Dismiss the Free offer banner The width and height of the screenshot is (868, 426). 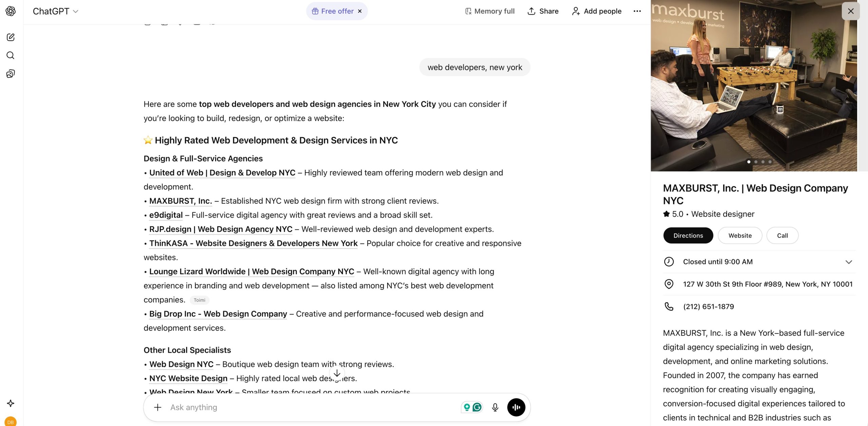coord(359,11)
